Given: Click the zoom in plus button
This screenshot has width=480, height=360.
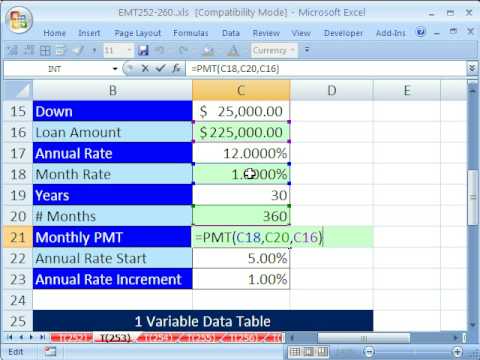Looking at the screenshot, I should [457, 351].
